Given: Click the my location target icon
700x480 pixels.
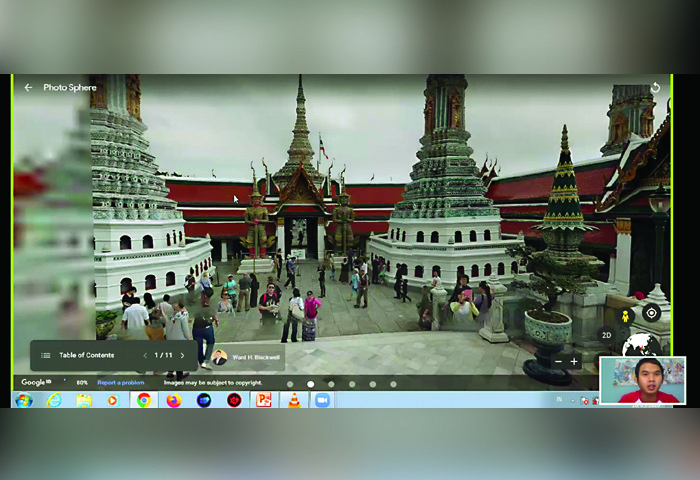Looking at the screenshot, I should (651, 313).
